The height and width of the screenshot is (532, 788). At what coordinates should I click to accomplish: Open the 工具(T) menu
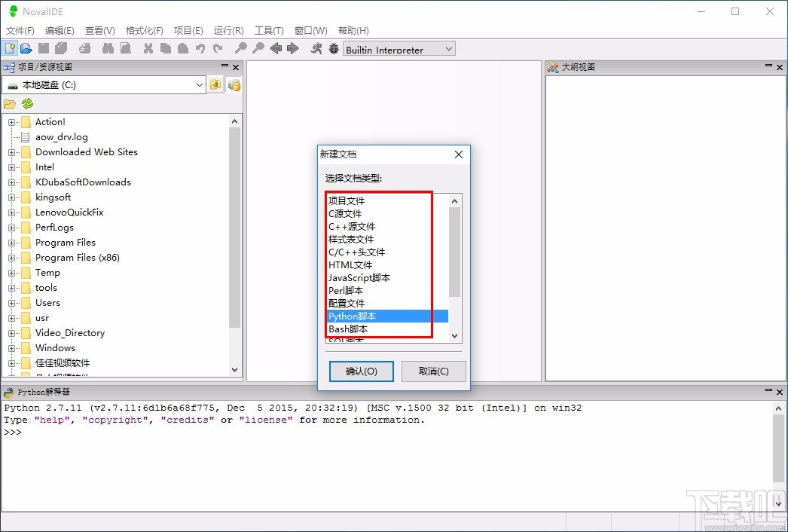[x=269, y=31]
